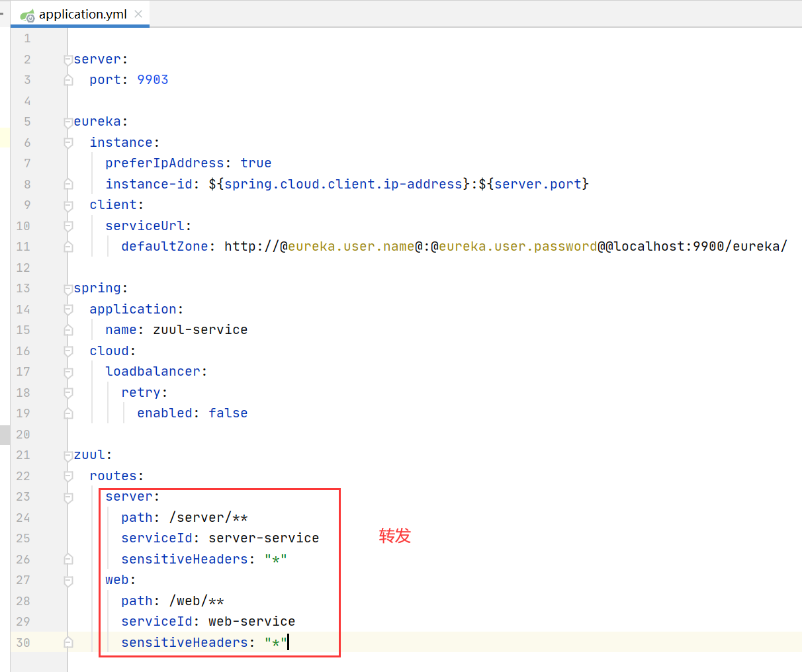
Task: Click fold end marker at line 3
Action: (x=68, y=80)
